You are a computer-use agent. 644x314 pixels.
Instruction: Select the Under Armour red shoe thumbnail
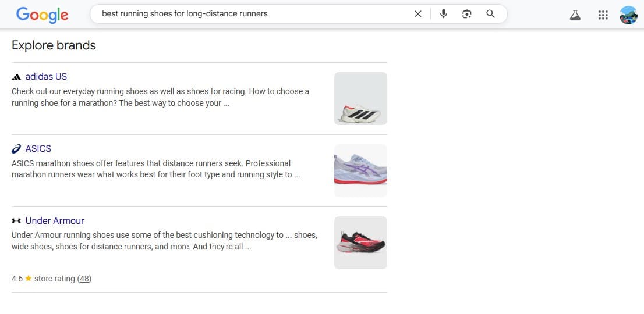point(360,242)
